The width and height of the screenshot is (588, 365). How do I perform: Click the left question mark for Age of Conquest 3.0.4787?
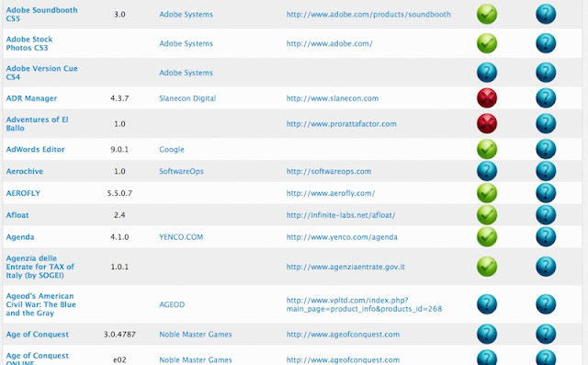click(487, 334)
